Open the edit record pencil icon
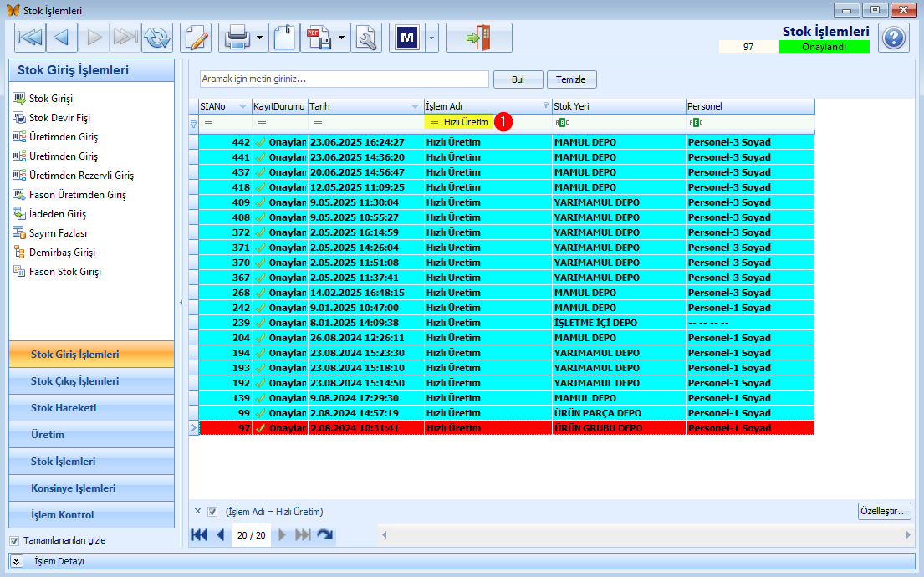Image resolution: width=924 pixels, height=577 pixels. point(196,38)
